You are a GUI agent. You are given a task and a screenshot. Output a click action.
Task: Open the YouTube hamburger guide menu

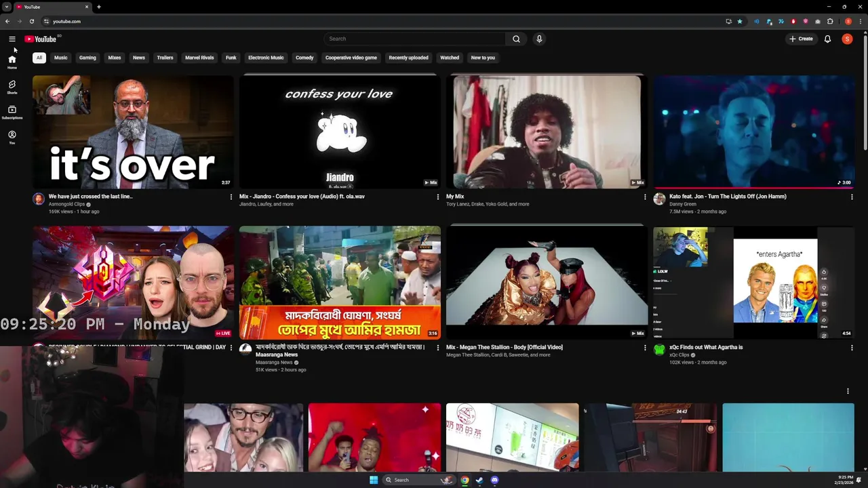click(x=12, y=39)
